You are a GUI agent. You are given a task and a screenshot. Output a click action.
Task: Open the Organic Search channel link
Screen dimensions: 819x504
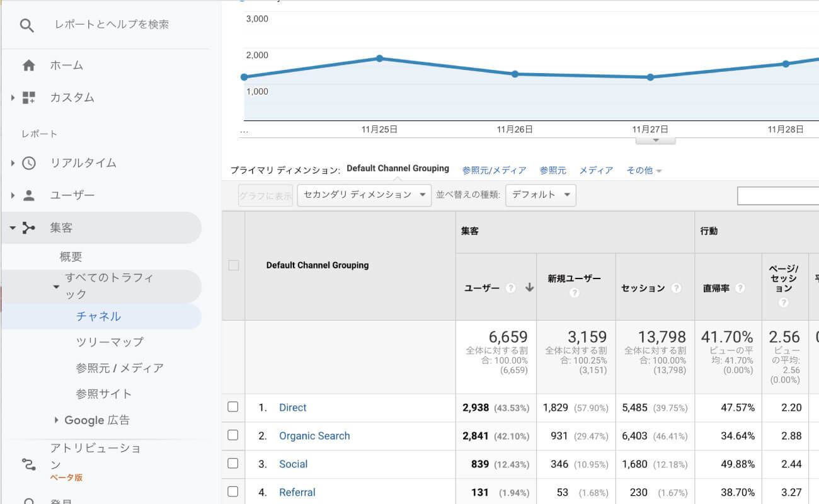click(x=314, y=436)
